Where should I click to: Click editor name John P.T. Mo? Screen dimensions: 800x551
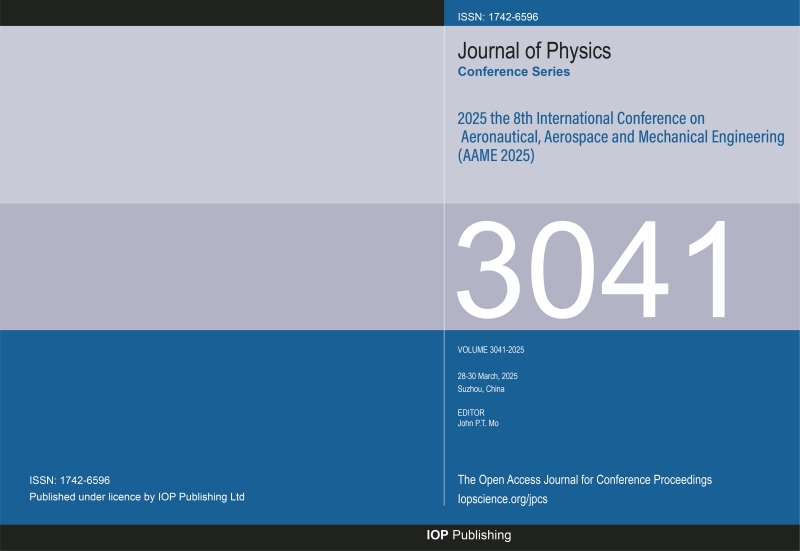(x=478, y=423)
